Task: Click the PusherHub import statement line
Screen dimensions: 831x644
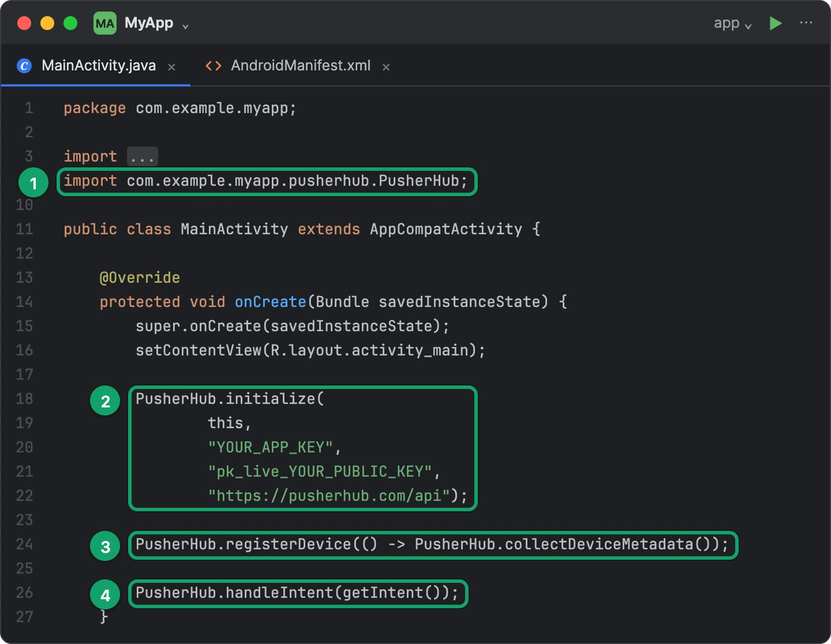Action: pyautogui.click(x=265, y=181)
